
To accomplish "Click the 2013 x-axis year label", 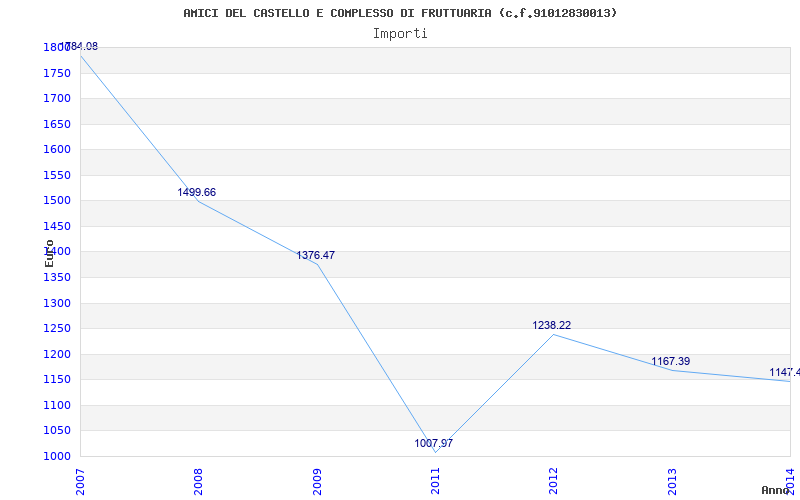I will 672,482.
